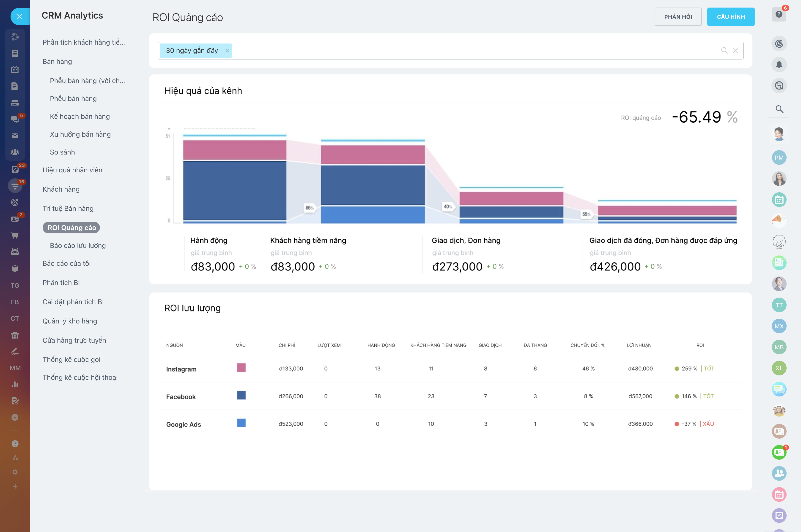Open Trí tuệ Bán hàng section
The height and width of the screenshot is (532, 801).
point(68,208)
